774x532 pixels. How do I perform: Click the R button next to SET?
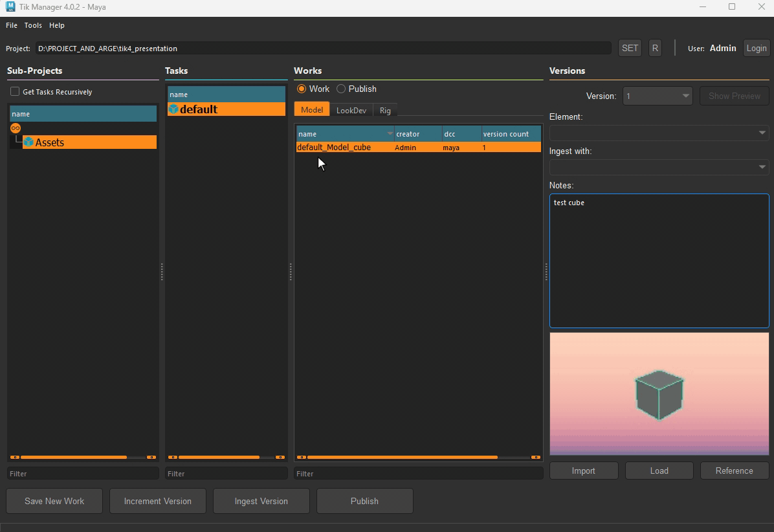pyautogui.click(x=655, y=48)
